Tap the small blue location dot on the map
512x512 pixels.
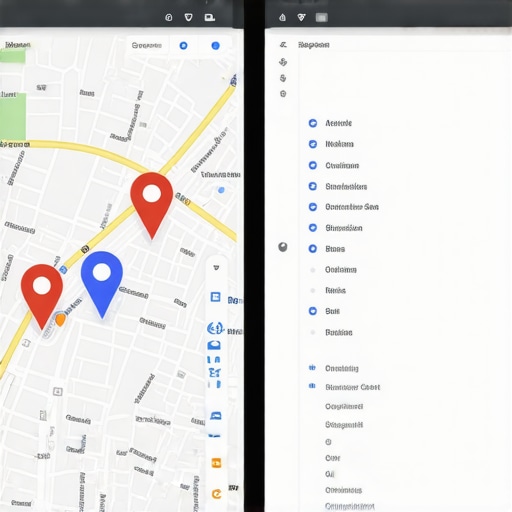[x=221, y=190]
